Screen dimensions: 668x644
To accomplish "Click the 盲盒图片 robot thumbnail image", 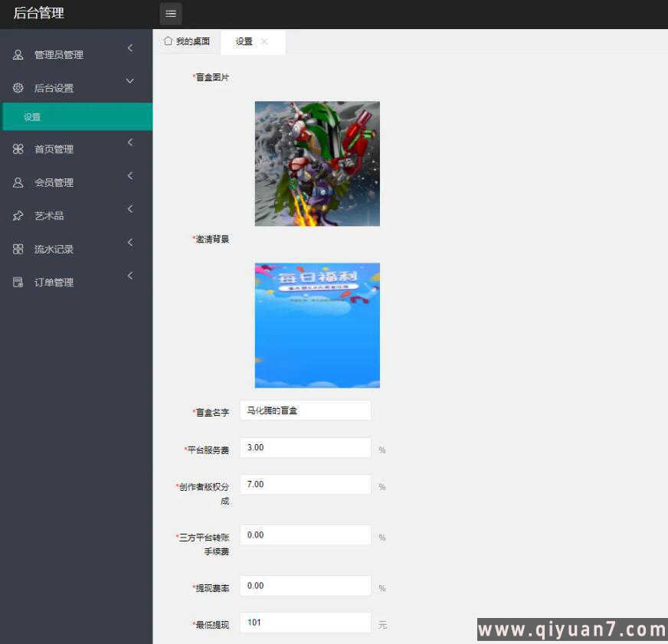I will pyautogui.click(x=317, y=164).
